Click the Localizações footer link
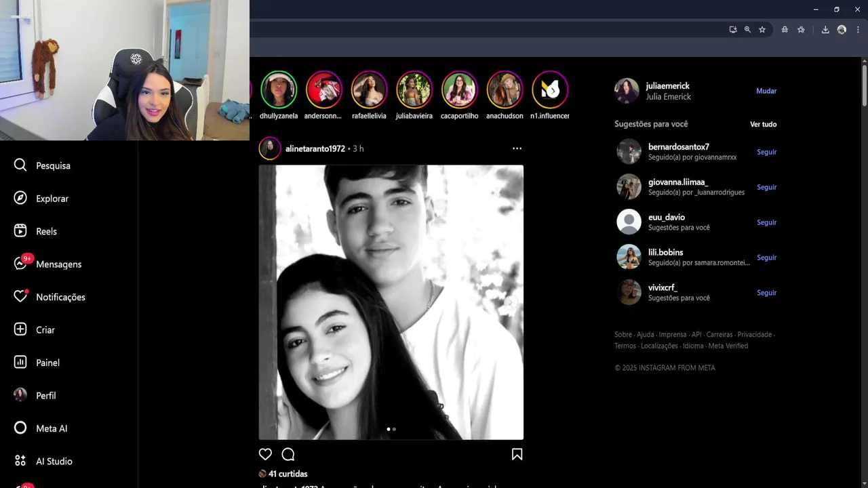The width and height of the screenshot is (868, 488). point(659,346)
